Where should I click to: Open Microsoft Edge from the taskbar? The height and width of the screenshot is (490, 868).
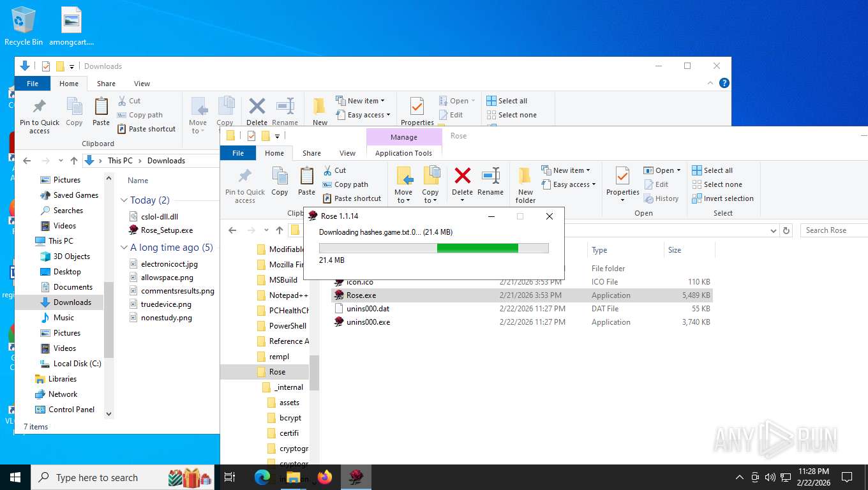pyautogui.click(x=262, y=477)
